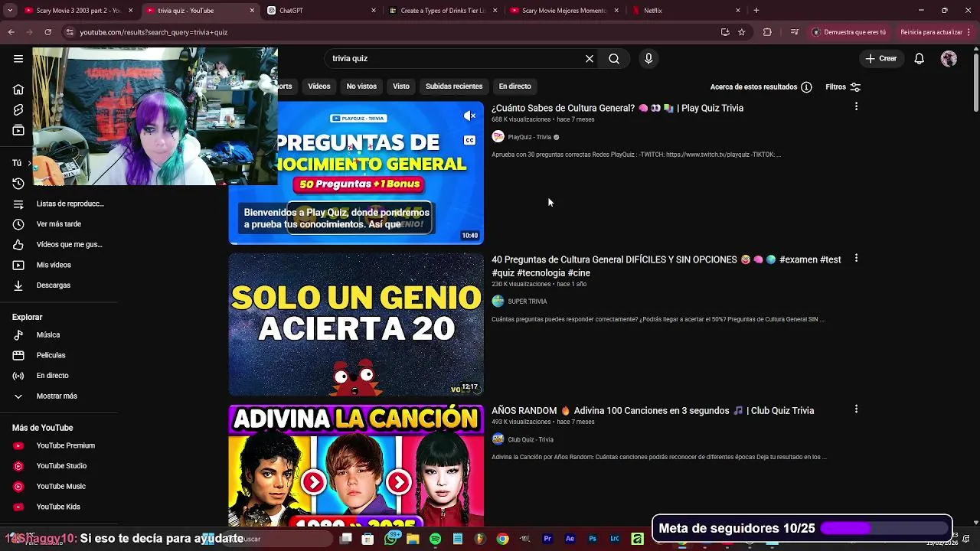Open YouTube Kids
Screen dimensions: 980x551
[60, 507]
